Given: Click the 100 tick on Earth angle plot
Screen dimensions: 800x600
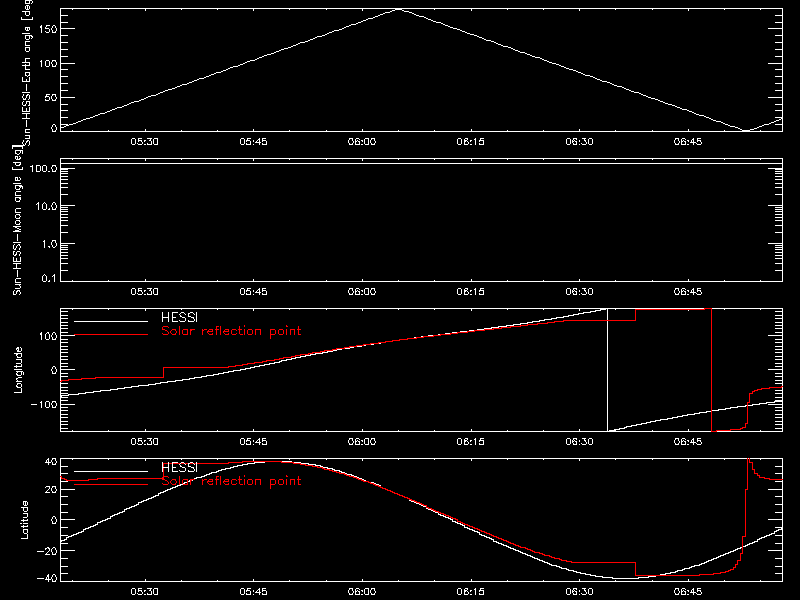Looking at the screenshot, I should point(48,63).
